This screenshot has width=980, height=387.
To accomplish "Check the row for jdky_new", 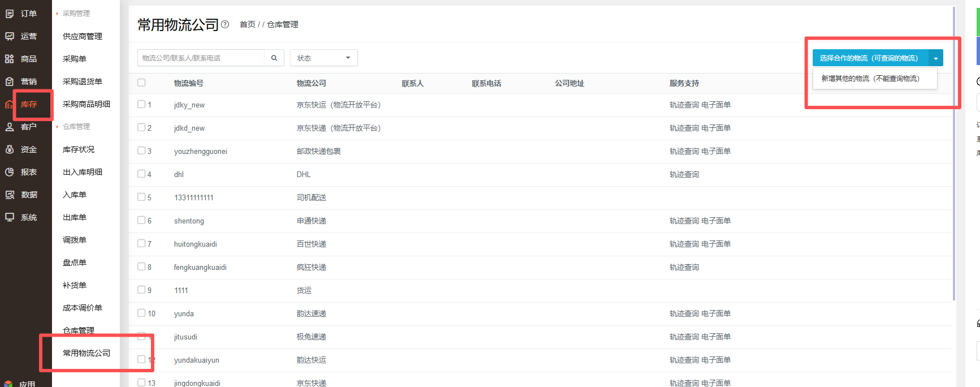I will tap(141, 104).
